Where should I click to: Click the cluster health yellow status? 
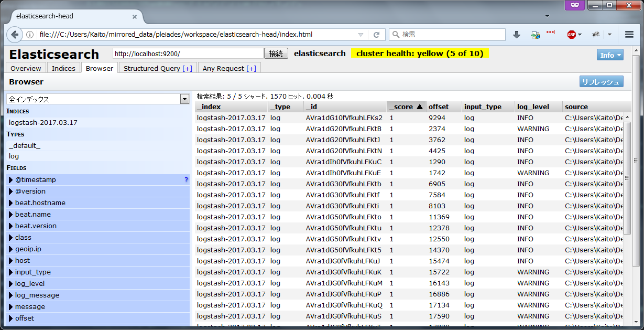pyautogui.click(x=420, y=54)
